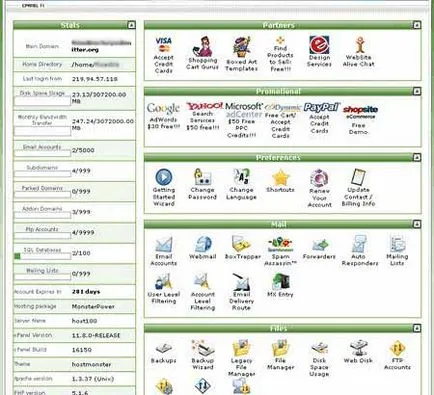This screenshot has height=395, width=434.
Task: Open Shortcuts star icon
Action: coord(280,177)
